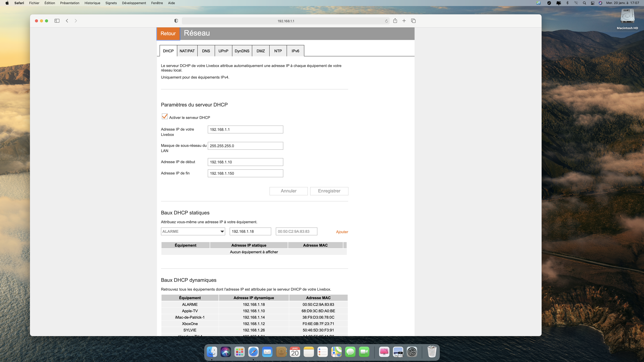Click the static lease IP field 192.168.1.18
Viewport: 644px width, 362px height.
(x=250, y=231)
